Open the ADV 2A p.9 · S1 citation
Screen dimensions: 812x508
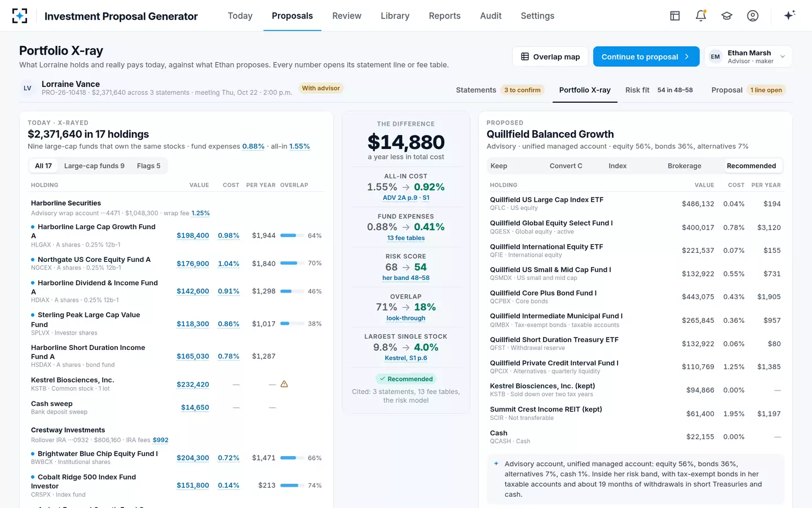point(406,198)
